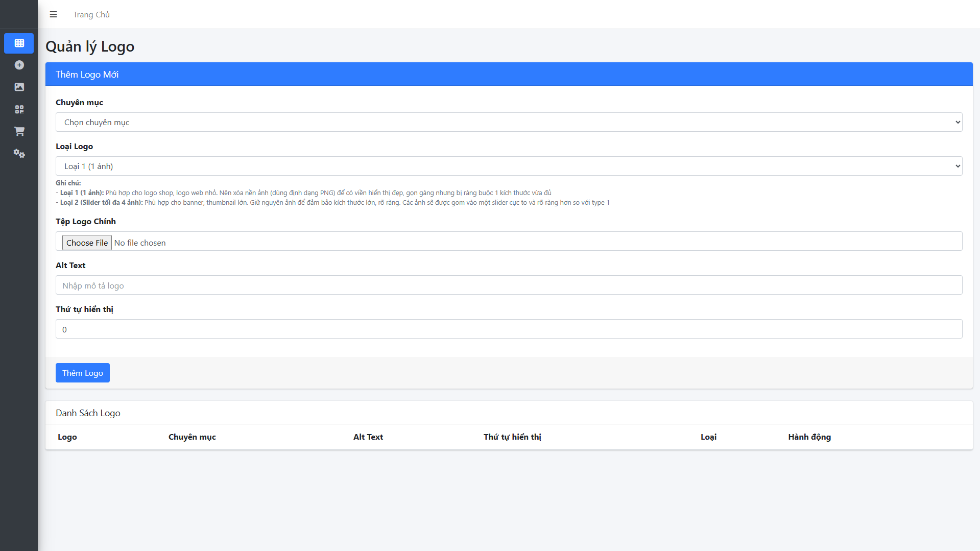Click the Logo column header in table
Viewport: 980px width, 551px height.
pyautogui.click(x=67, y=437)
